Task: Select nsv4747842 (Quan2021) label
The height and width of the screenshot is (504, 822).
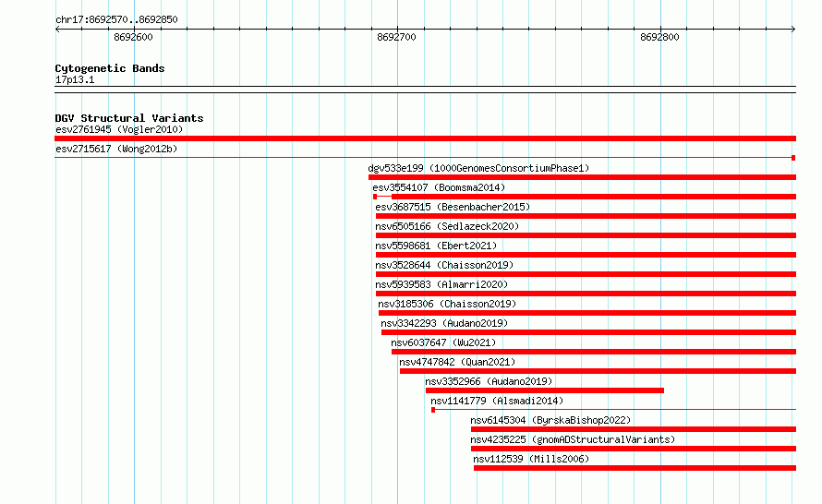Action: [457, 362]
